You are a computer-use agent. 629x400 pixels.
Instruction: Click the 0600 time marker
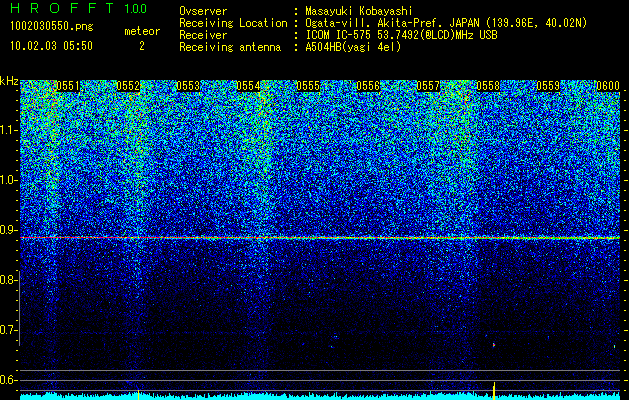pos(608,86)
